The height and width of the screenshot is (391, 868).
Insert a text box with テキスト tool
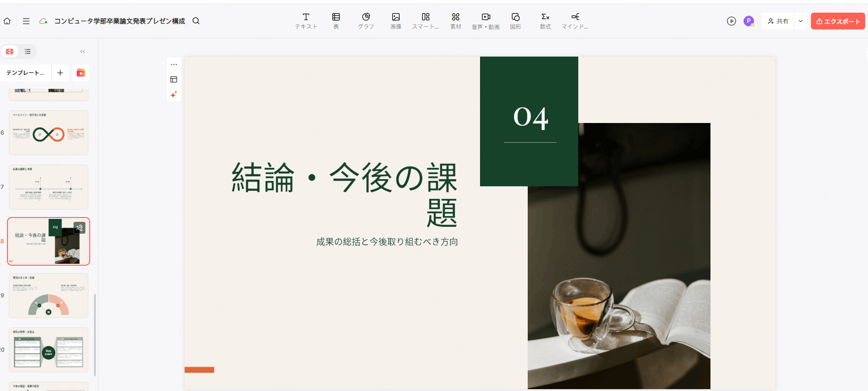pos(306,21)
